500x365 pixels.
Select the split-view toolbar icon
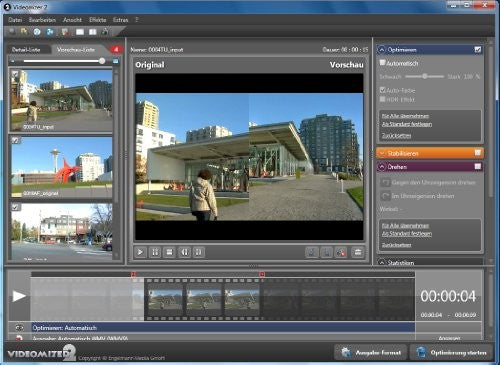[92, 32]
